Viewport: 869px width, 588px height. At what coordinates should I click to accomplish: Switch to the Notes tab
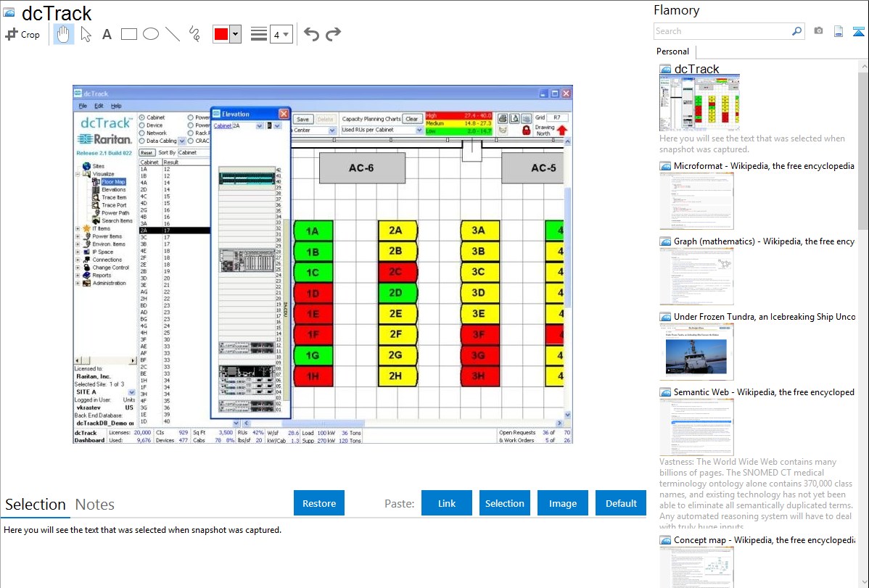point(95,505)
